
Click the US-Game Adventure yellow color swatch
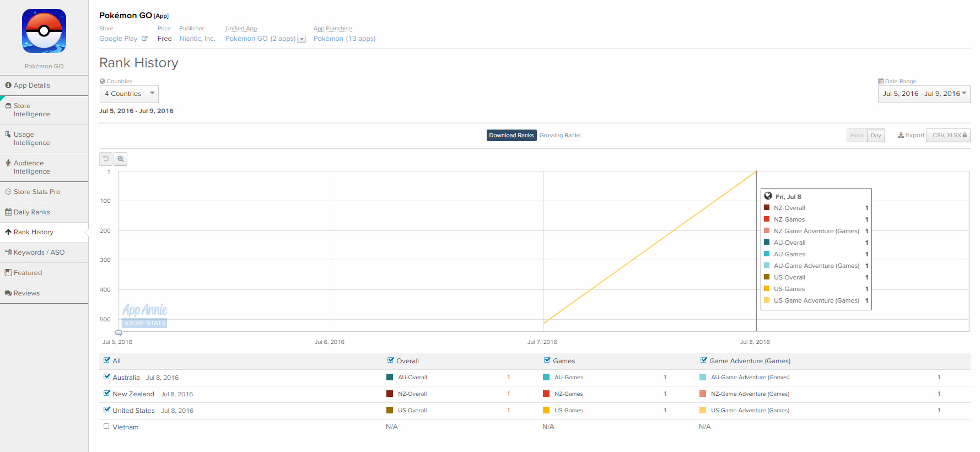coord(703,410)
